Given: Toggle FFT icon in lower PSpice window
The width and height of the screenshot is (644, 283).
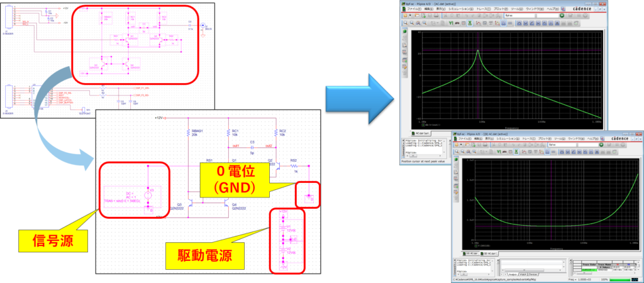Looking at the screenshot, I should coord(504,152).
